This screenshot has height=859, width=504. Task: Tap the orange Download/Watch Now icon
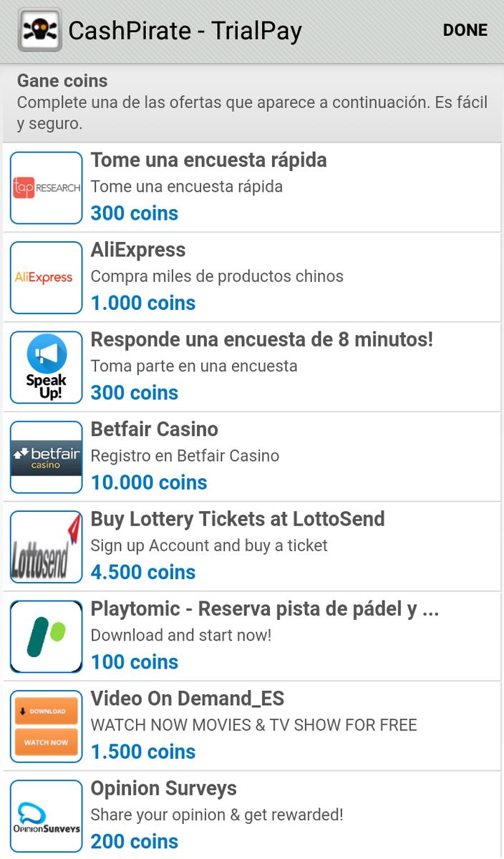tap(47, 727)
